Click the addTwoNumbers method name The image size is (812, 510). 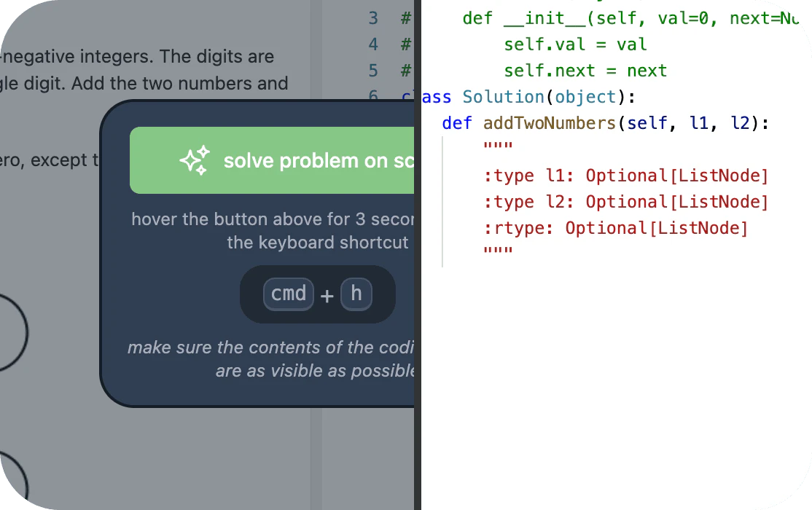[549, 123]
